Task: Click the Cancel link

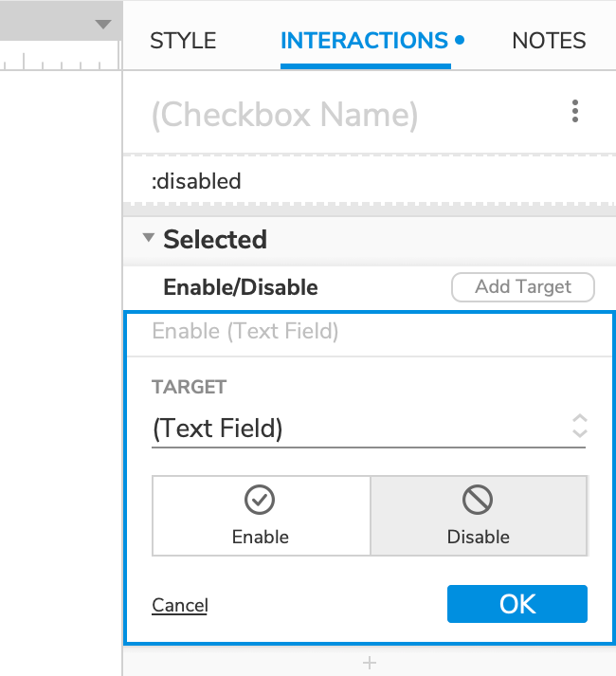Action: click(179, 605)
